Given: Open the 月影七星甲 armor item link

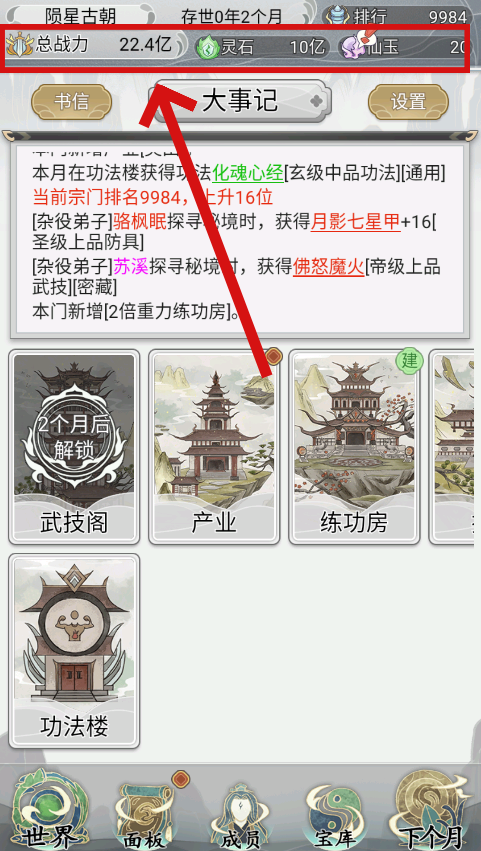Looking at the screenshot, I should point(356,221).
